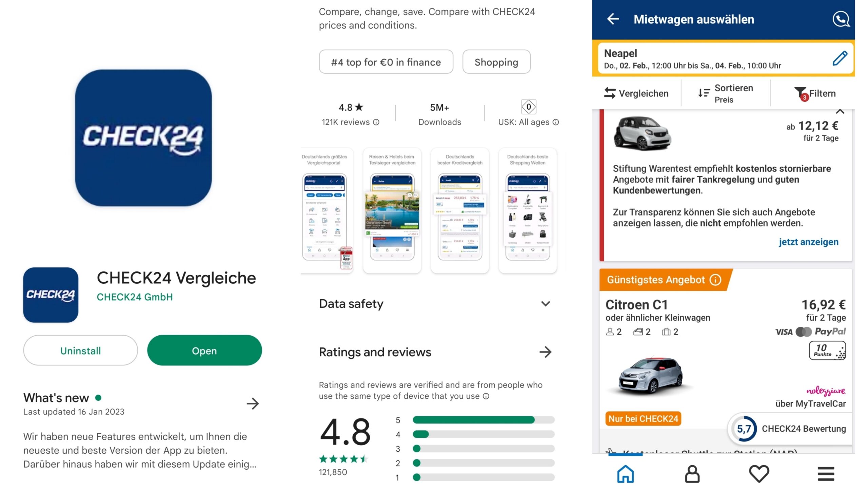Collapse the Stiftung Warentest info card chevron
The image size is (868, 489).
pos(840,112)
